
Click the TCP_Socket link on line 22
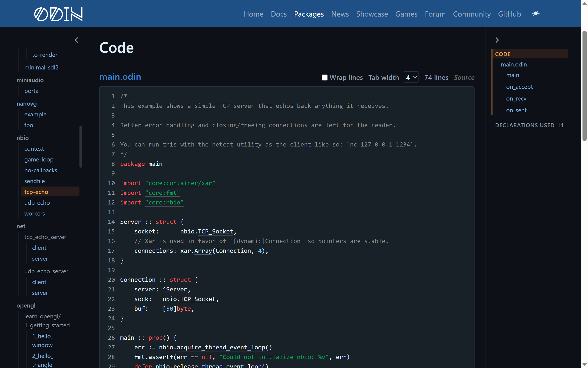(198, 299)
